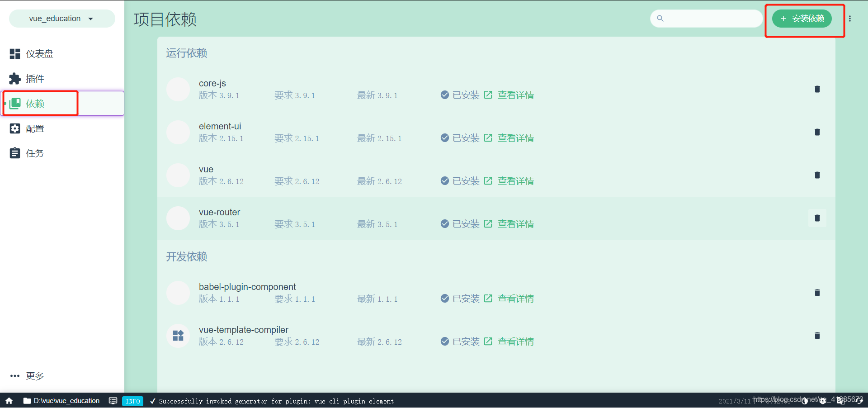Image resolution: width=868 pixels, height=408 pixels.
Task: Open 查看详情 for babel-plugin-component
Action: 516,299
